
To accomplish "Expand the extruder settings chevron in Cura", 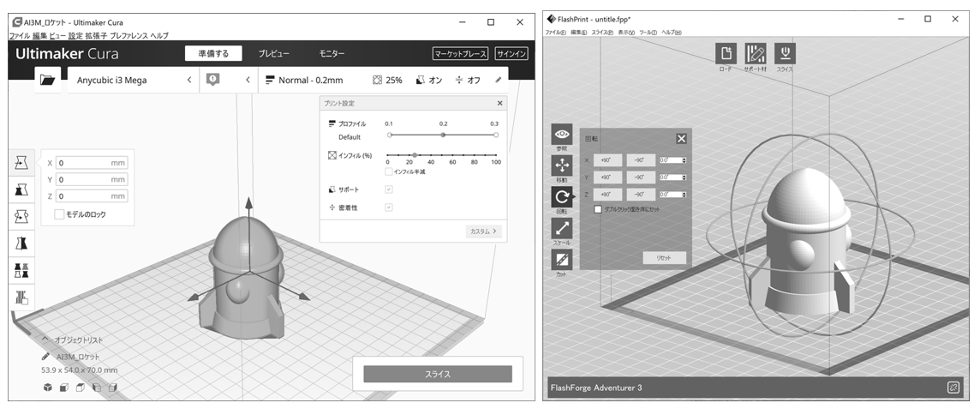I will pyautogui.click(x=248, y=80).
